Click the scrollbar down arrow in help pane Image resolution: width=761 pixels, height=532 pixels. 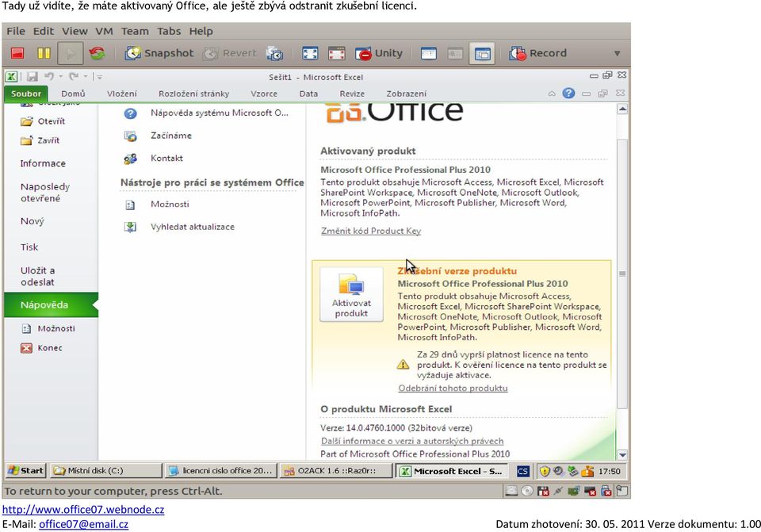(621, 455)
